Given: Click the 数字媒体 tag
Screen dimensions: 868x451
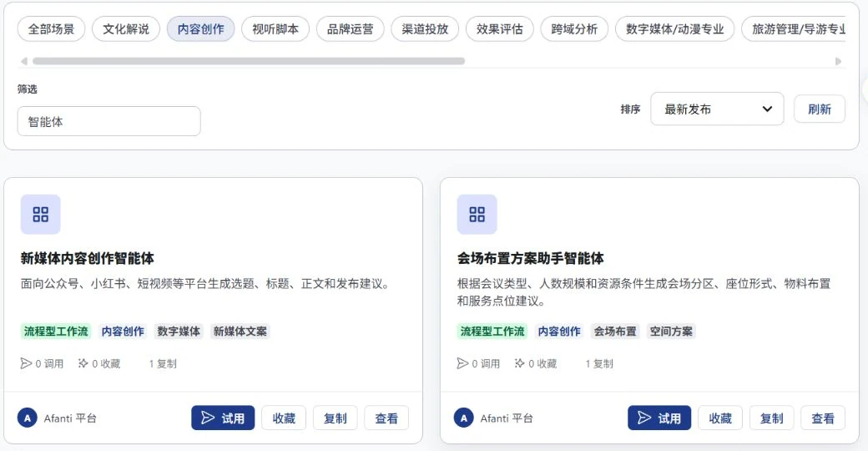Looking at the screenshot, I should [x=179, y=332].
